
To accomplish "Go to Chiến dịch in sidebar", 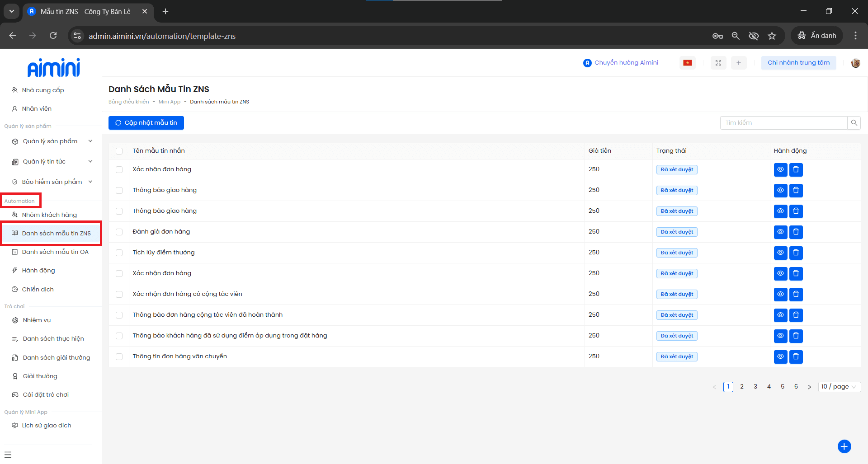I will click(x=38, y=289).
